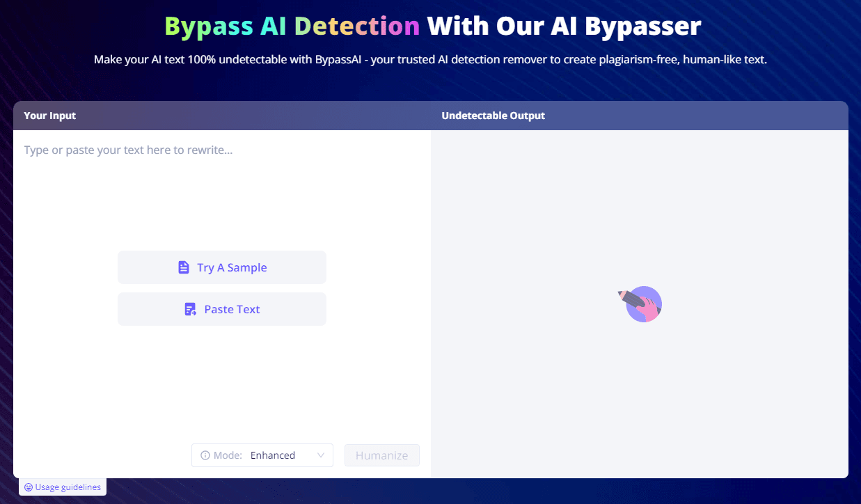Click the "Mode:" label in the selector

point(228,455)
